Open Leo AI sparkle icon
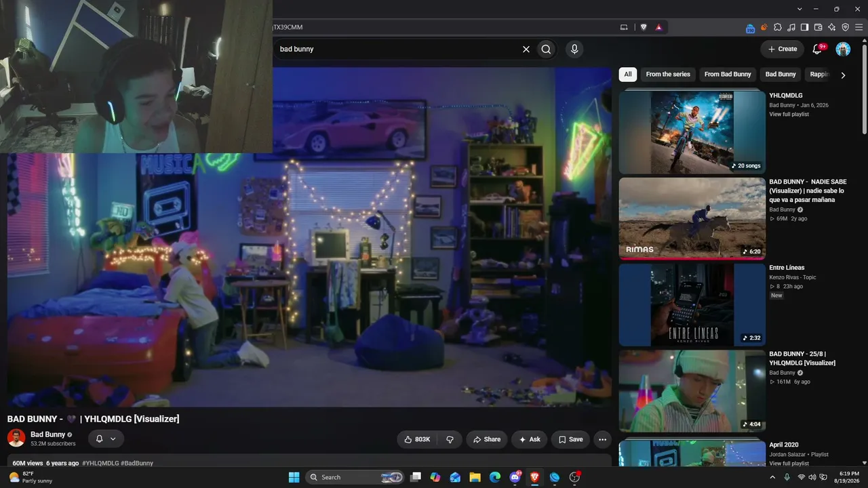This screenshot has width=868, height=488. (832, 27)
